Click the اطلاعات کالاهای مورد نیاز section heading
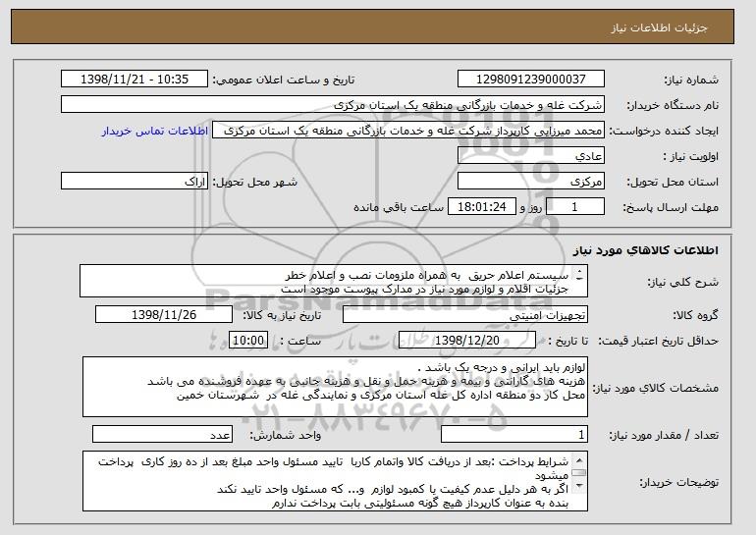756x535 pixels. (x=646, y=250)
